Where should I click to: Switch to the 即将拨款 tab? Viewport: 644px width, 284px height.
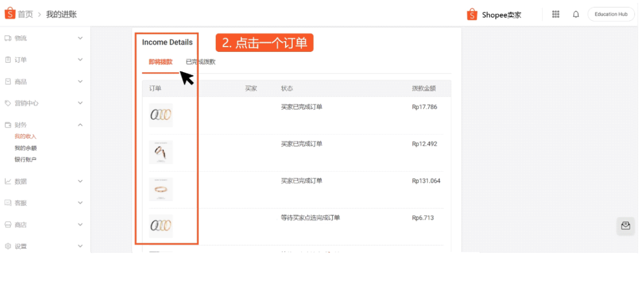(160, 62)
